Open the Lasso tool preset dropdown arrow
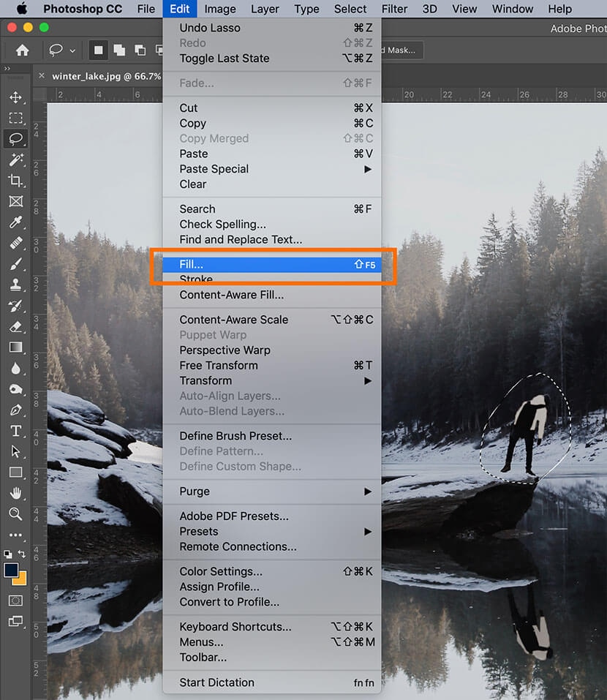The height and width of the screenshot is (700, 607). click(72, 51)
